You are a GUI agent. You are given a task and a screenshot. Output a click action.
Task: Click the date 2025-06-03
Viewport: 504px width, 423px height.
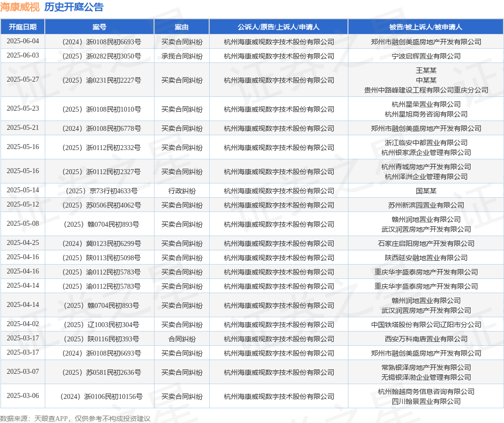pos(23,55)
